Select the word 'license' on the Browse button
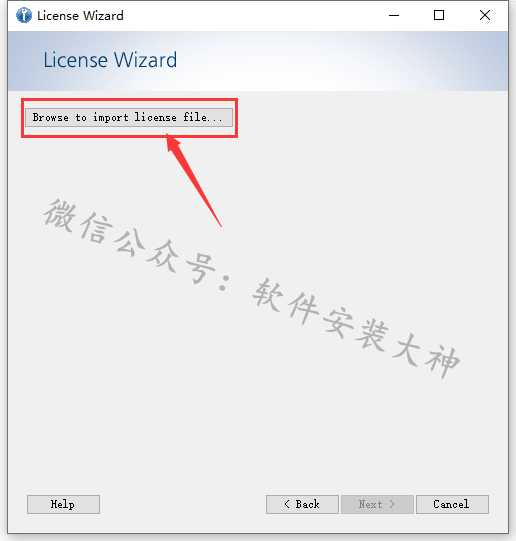The height and width of the screenshot is (541, 516). [155, 117]
